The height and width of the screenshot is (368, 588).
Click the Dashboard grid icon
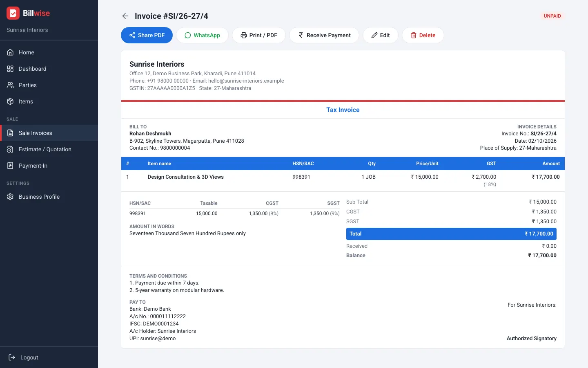coord(11,69)
